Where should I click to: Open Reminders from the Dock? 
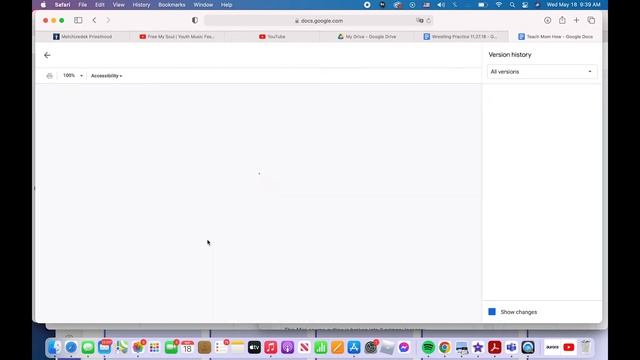coord(221,347)
